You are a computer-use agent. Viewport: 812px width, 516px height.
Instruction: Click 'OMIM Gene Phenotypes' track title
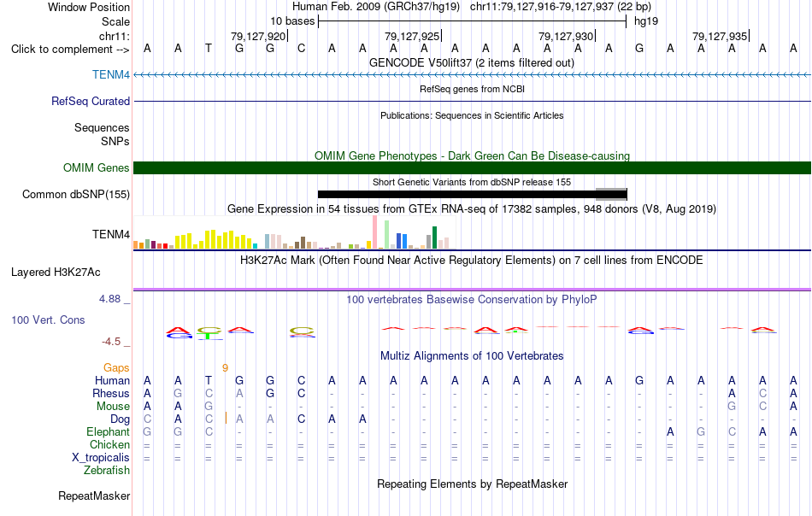point(473,155)
